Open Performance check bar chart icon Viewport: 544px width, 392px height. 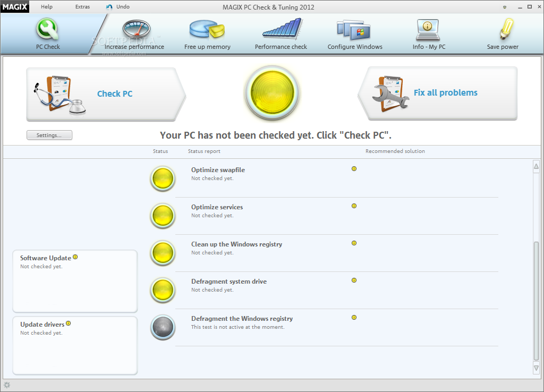coord(283,29)
